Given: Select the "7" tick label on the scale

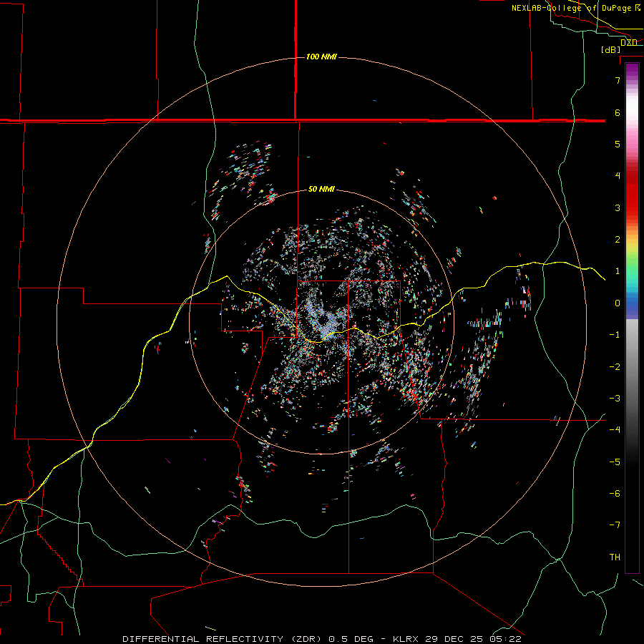Looking at the screenshot, I should pyautogui.click(x=618, y=80).
